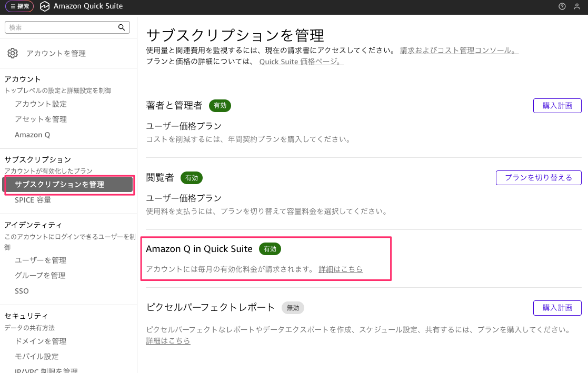Viewport: 588px width, 373px height.
Task: Click the 有効 badge next to 閲覧者
Action: tap(192, 178)
